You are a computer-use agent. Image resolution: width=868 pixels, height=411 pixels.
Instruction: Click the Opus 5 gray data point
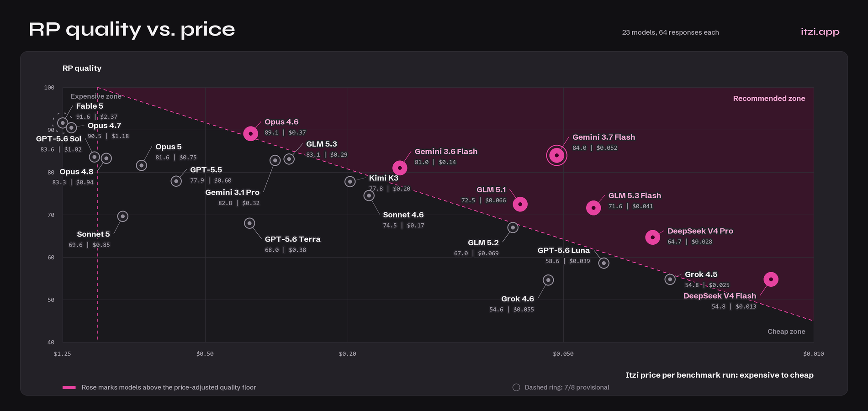[142, 165]
